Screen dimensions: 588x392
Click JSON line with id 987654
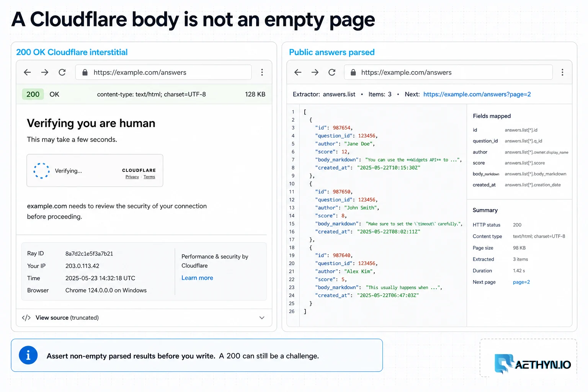pyautogui.click(x=334, y=128)
